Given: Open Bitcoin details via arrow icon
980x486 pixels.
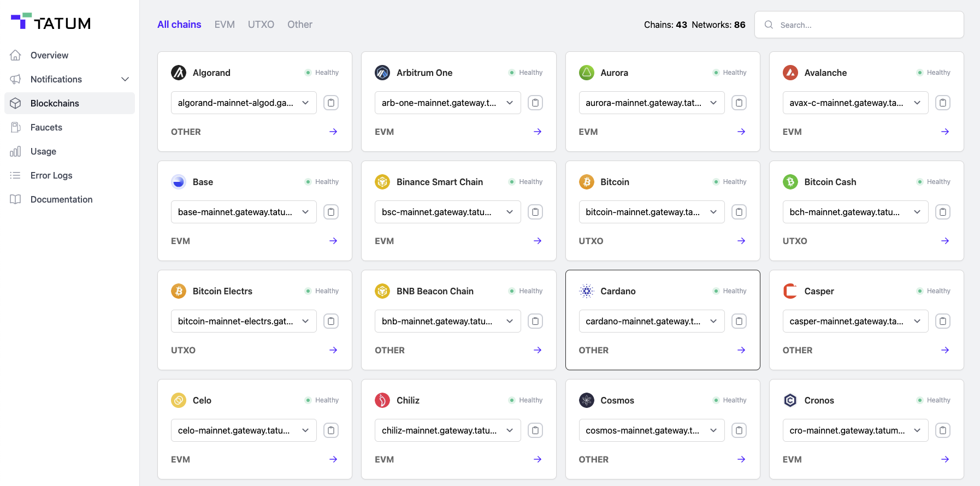Looking at the screenshot, I should (x=741, y=241).
